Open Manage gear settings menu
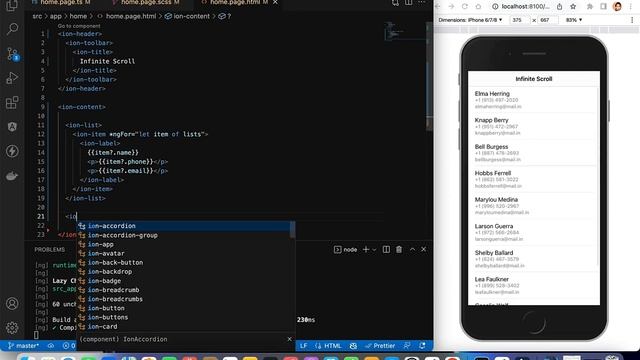 pos(12,327)
